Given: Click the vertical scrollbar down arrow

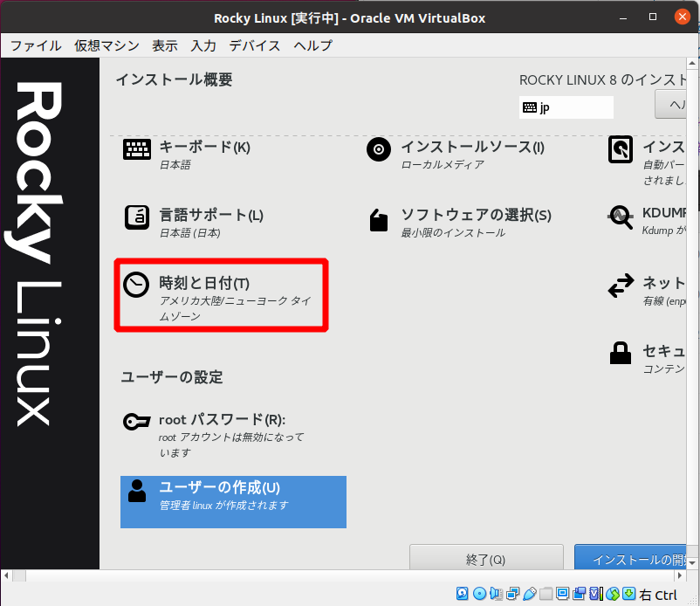Looking at the screenshot, I should pos(692,563).
